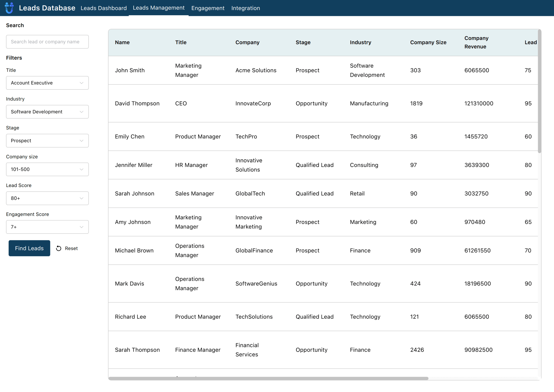This screenshot has height=392, width=554.
Task: Switch to the Integration tab
Action: [245, 8]
